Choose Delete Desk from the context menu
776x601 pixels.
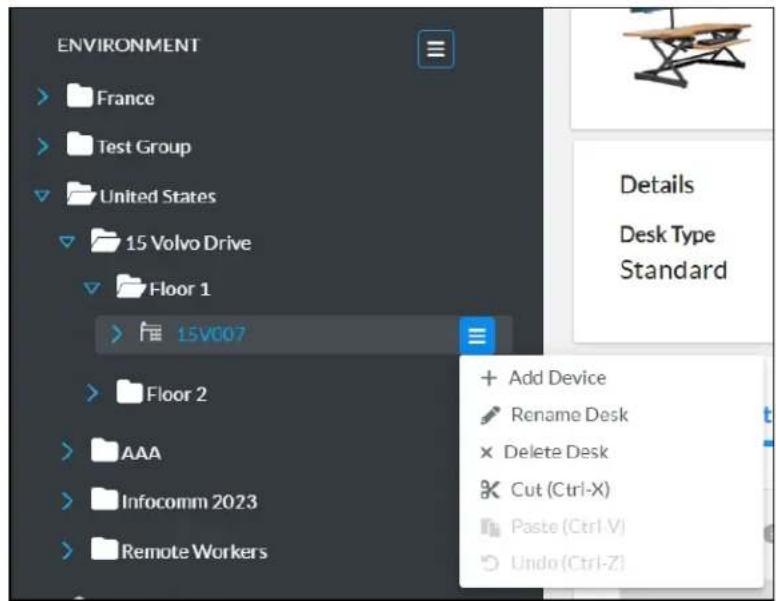[x=611, y=452]
